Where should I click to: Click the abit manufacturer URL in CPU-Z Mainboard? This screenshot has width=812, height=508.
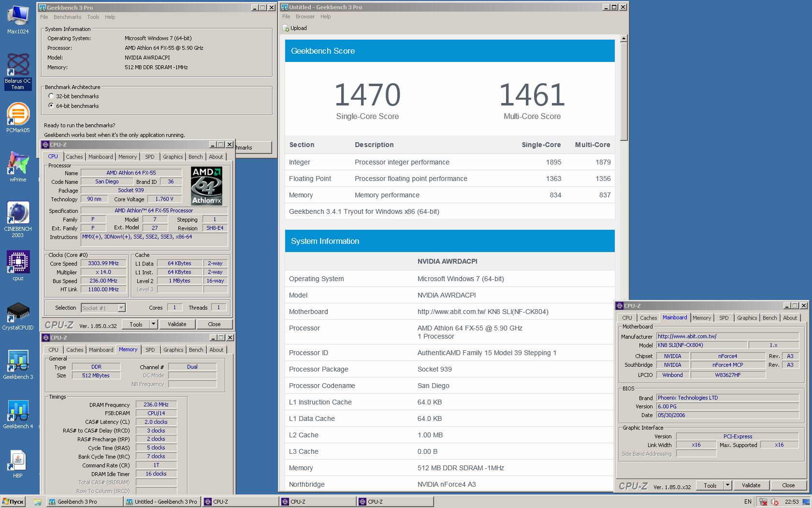click(727, 336)
